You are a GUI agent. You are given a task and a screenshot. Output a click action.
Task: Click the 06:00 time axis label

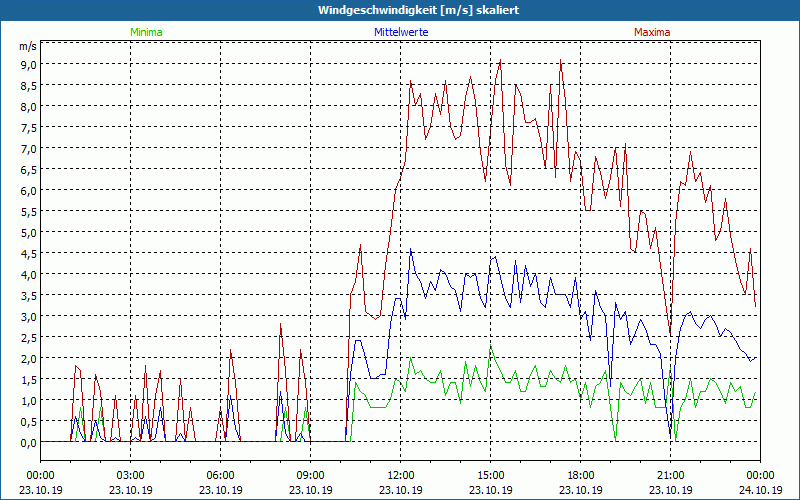pos(220,476)
